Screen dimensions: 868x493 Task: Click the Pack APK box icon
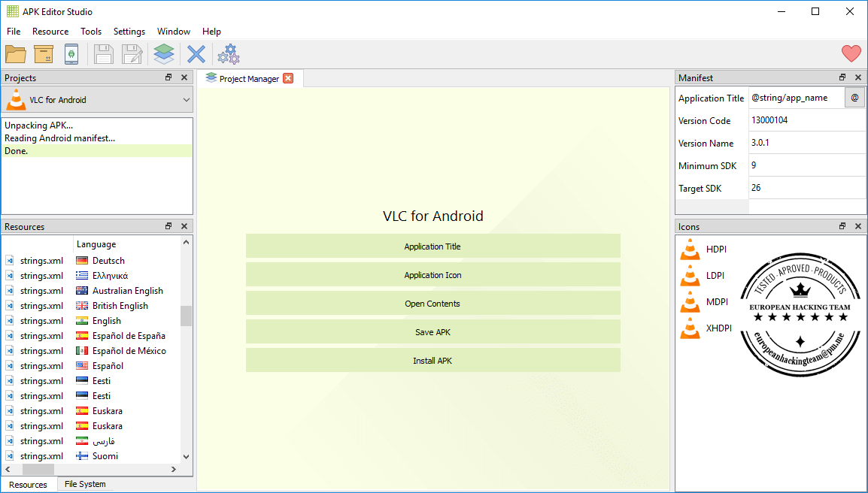[x=43, y=53]
